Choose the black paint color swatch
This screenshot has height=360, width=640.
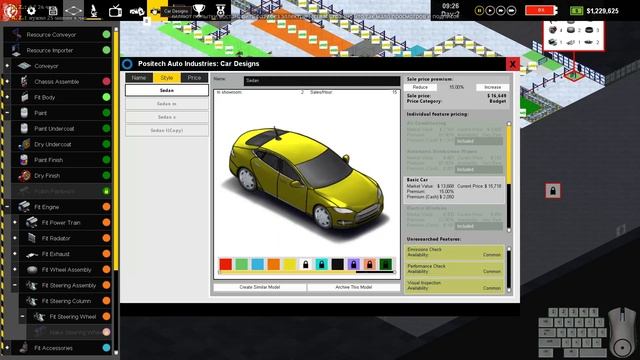338,264
